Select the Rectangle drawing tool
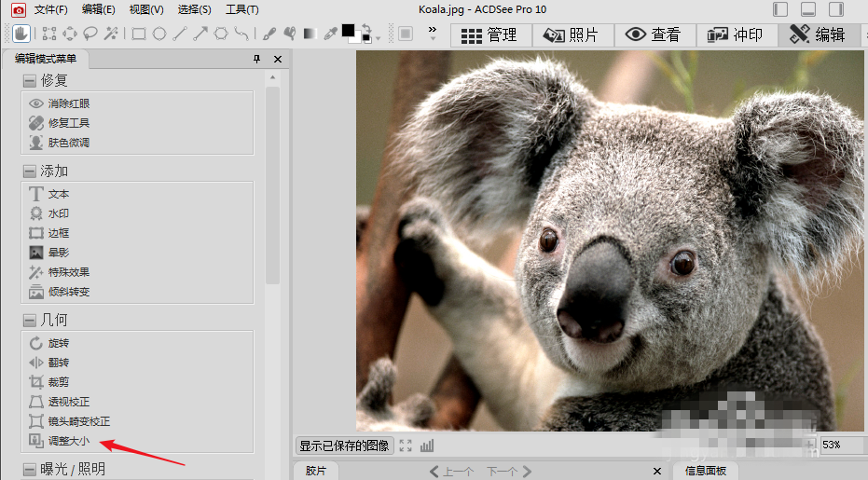The image size is (868, 480). coord(138,34)
